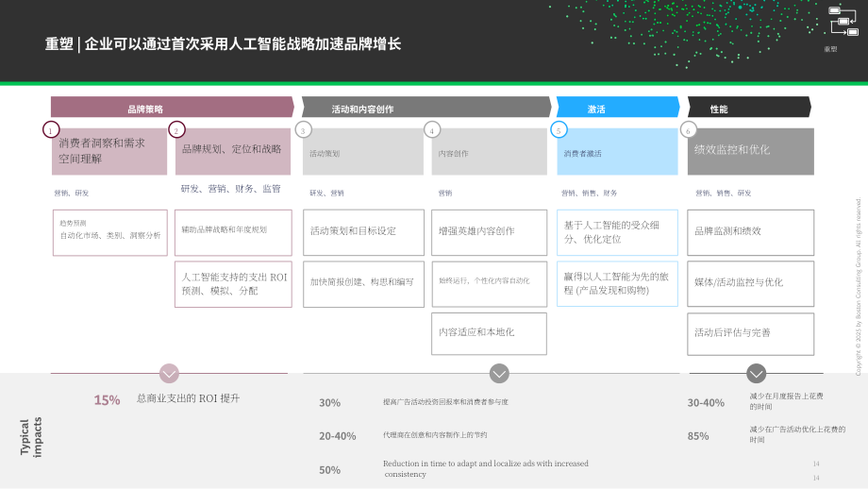This screenshot has height=489, width=868.
Task: Click the 85% impact figure
Action: tap(698, 436)
